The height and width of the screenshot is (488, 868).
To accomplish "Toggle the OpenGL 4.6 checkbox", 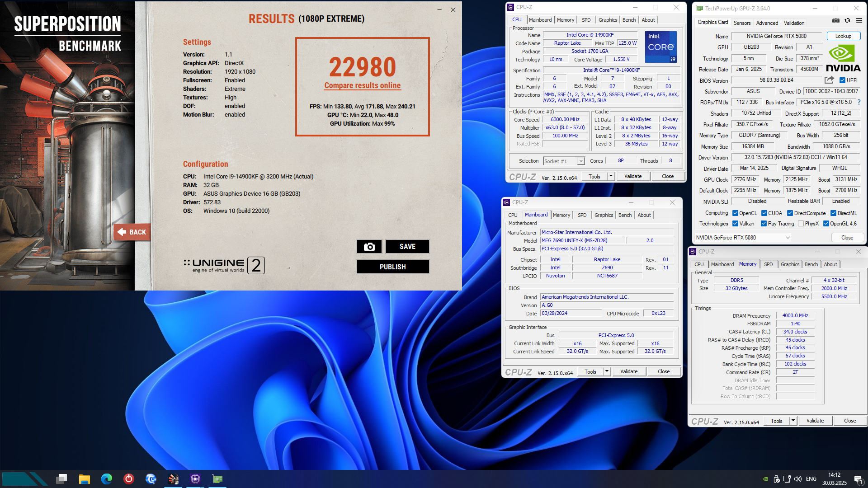I will point(826,224).
